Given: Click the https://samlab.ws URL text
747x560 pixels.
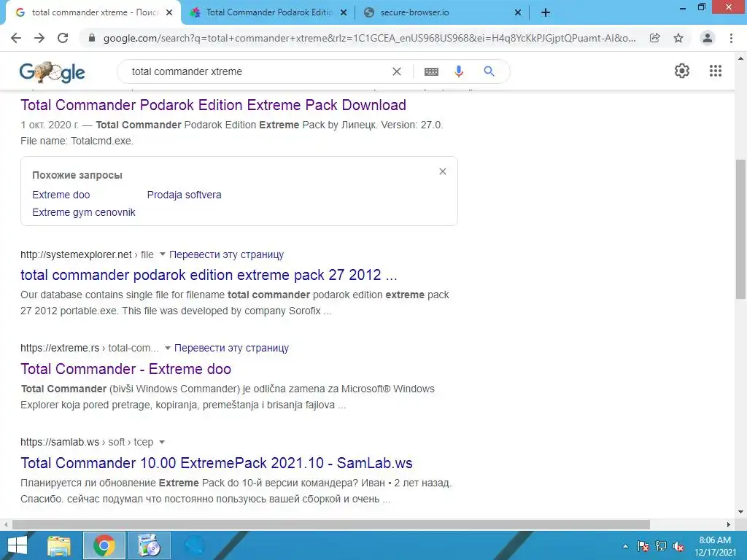Looking at the screenshot, I should [60, 443].
